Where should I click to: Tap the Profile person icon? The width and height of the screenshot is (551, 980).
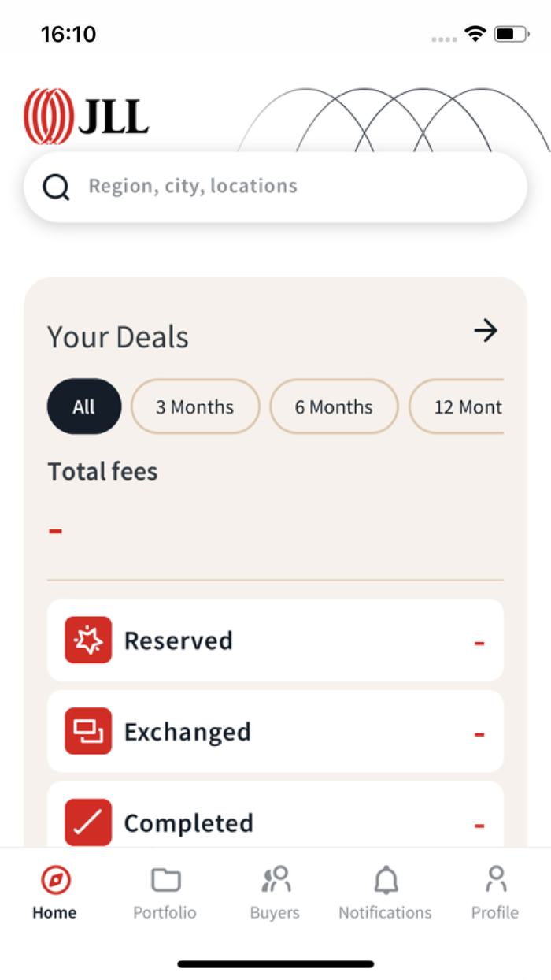495,879
